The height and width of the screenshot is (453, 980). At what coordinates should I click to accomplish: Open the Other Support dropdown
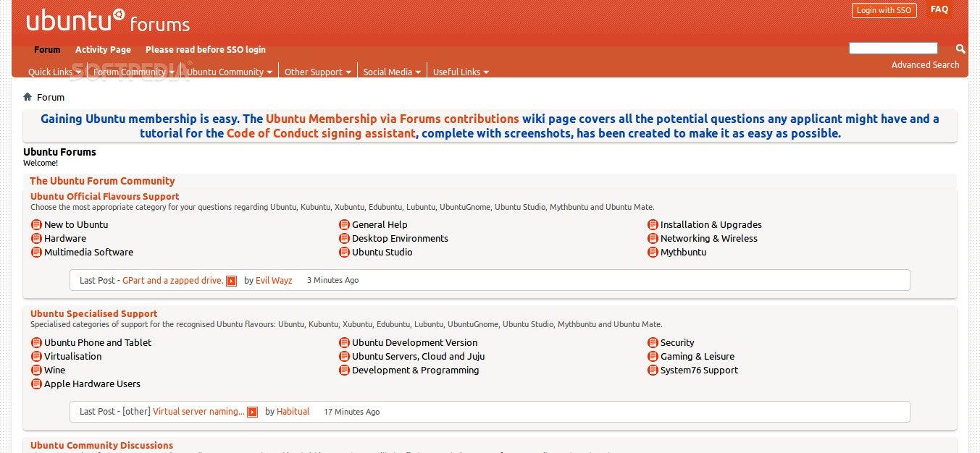[317, 72]
